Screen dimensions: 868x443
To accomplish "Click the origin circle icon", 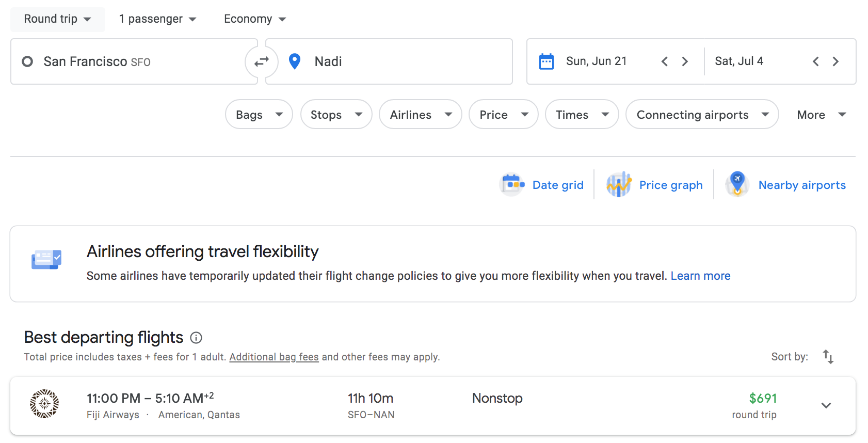I will click(x=27, y=62).
